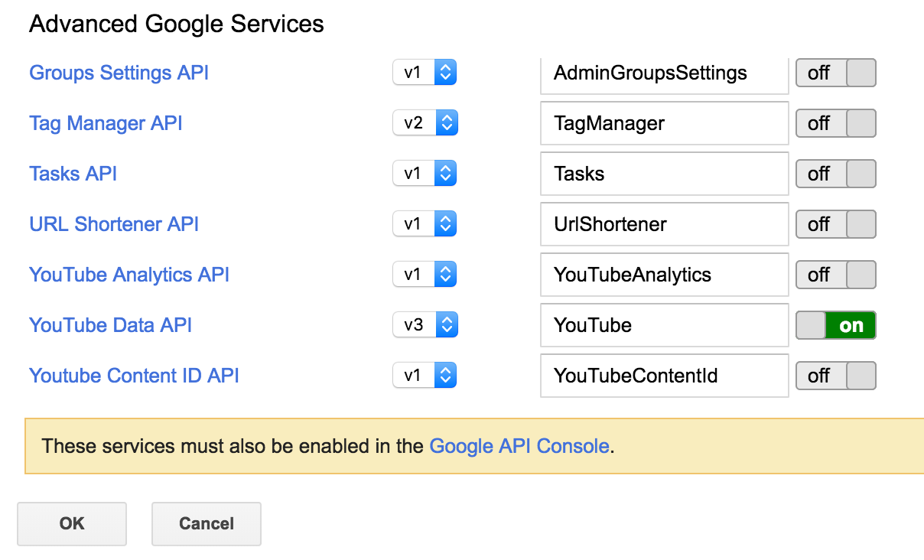This screenshot has height=560, width=924.
Task: Dismiss the dialog with Cancel
Action: [207, 524]
